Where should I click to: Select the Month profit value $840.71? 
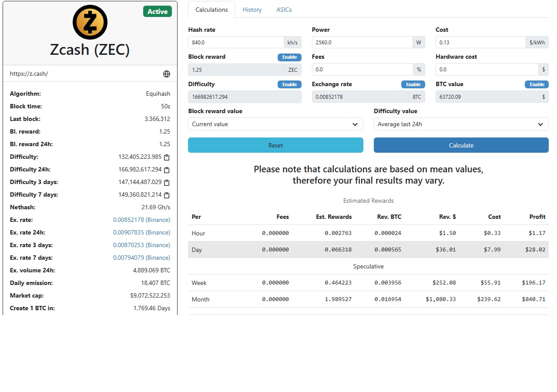pyautogui.click(x=534, y=300)
